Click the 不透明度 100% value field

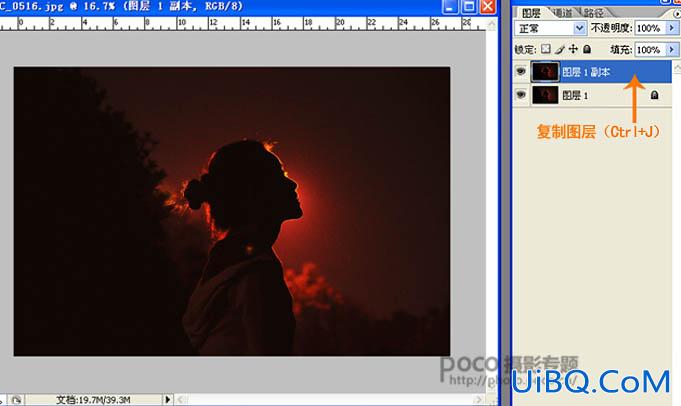[x=650, y=29]
